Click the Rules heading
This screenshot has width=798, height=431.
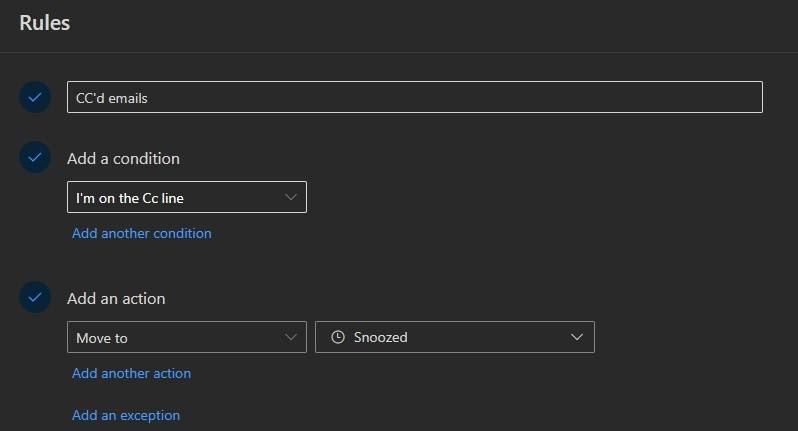pyautogui.click(x=45, y=22)
